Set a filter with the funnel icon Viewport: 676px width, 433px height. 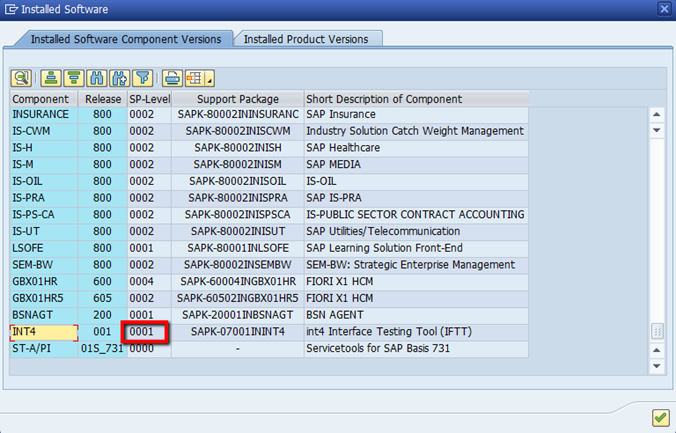point(143,78)
